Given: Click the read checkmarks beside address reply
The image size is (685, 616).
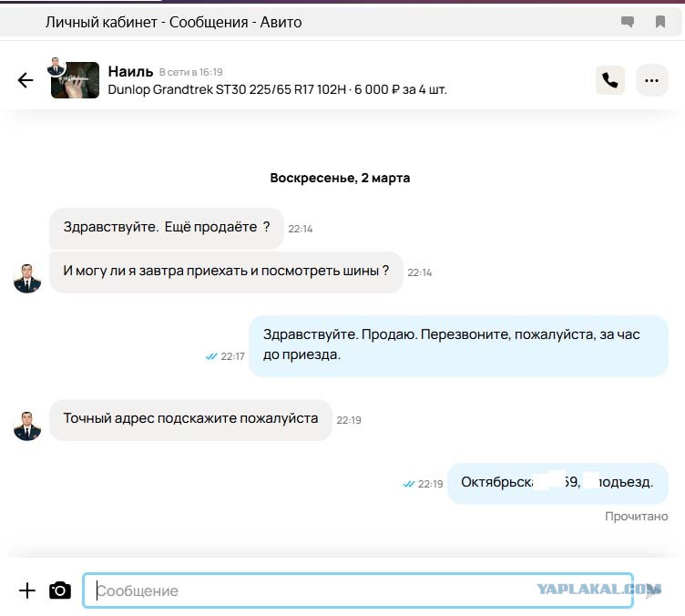Looking at the screenshot, I should (409, 484).
